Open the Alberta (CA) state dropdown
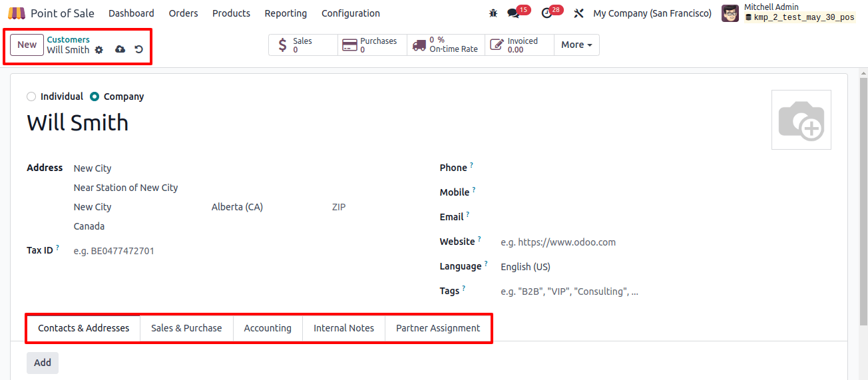868x380 pixels. pos(266,207)
